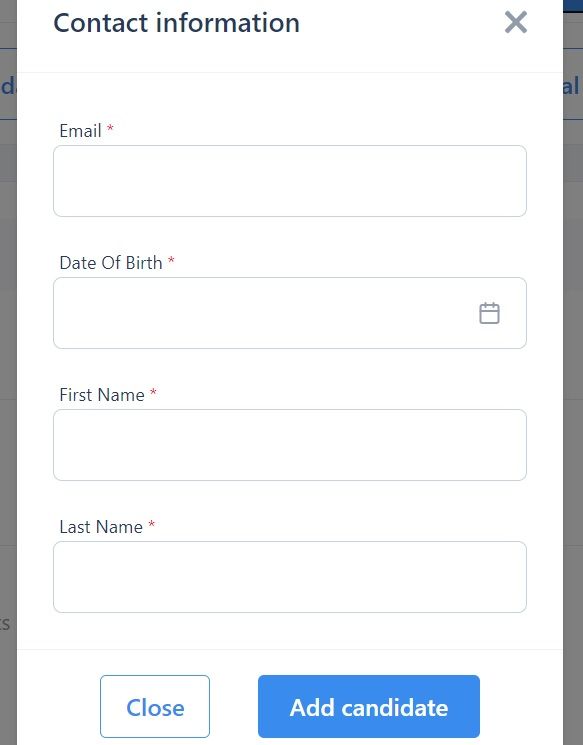This screenshot has width=583, height=745.
Task: Click the Last Name label text
Action: [x=101, y=527]
